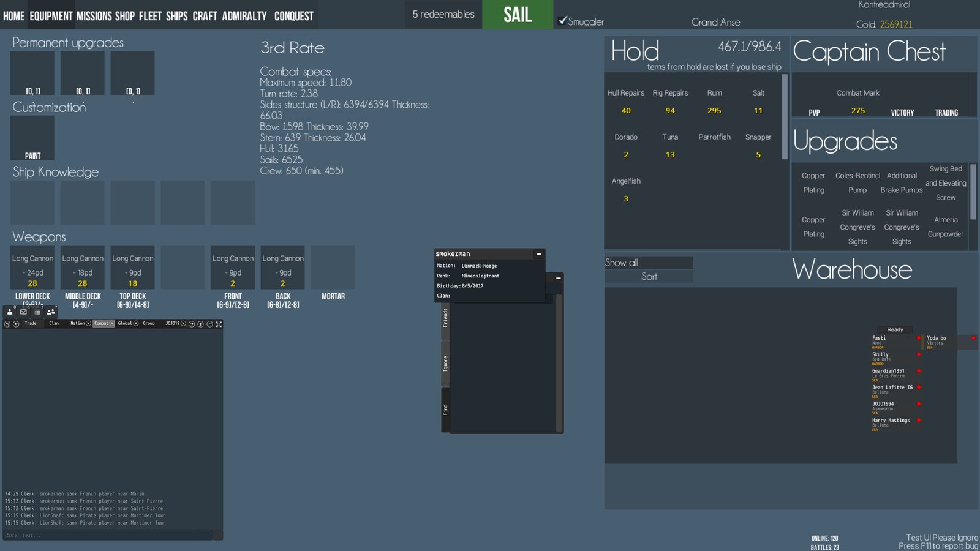Minimize the smokerman player info panel
This screenshot has width=980, height=551.
tap(538, 253)
